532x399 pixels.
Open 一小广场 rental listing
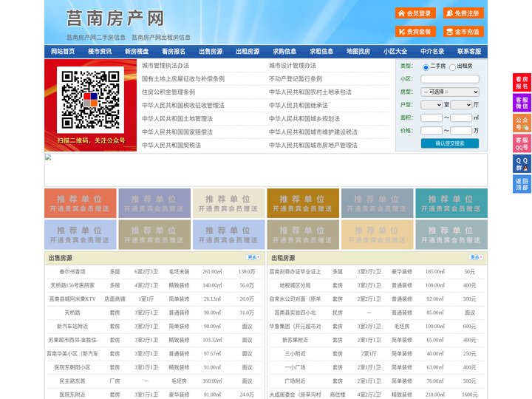click(295, 367)
